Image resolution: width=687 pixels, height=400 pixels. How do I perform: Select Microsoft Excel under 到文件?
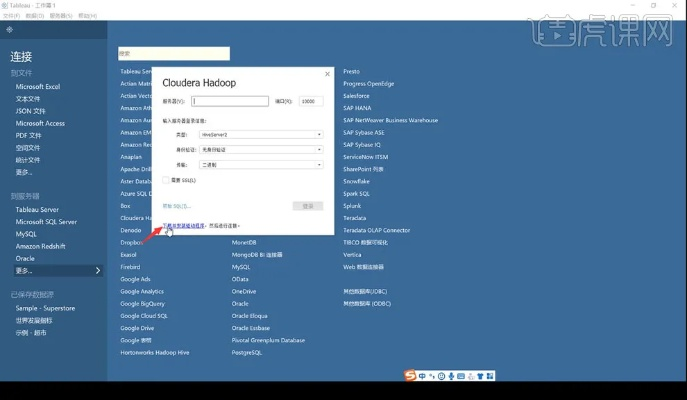[x=38, y=87]
